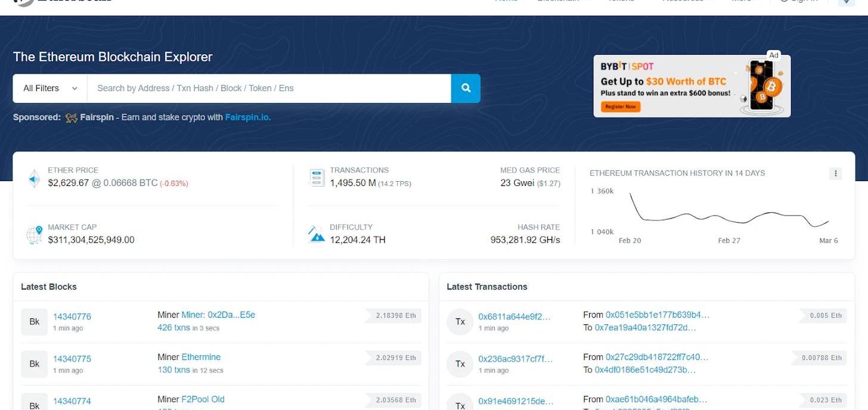Open recipient address 0x4df0186e51c49d273b

coord(645,370)
